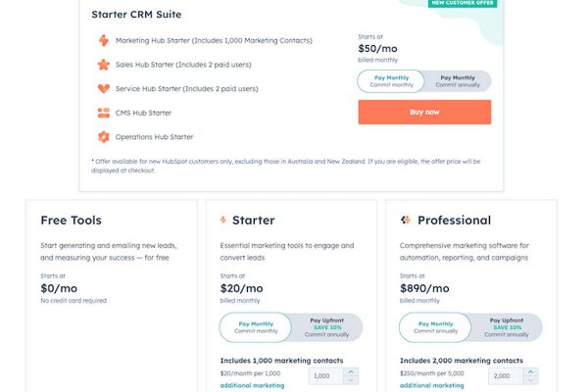Click the icon beside the Professional heading
Viewport: 588px width, 392px height.
[x=406, y=220]
